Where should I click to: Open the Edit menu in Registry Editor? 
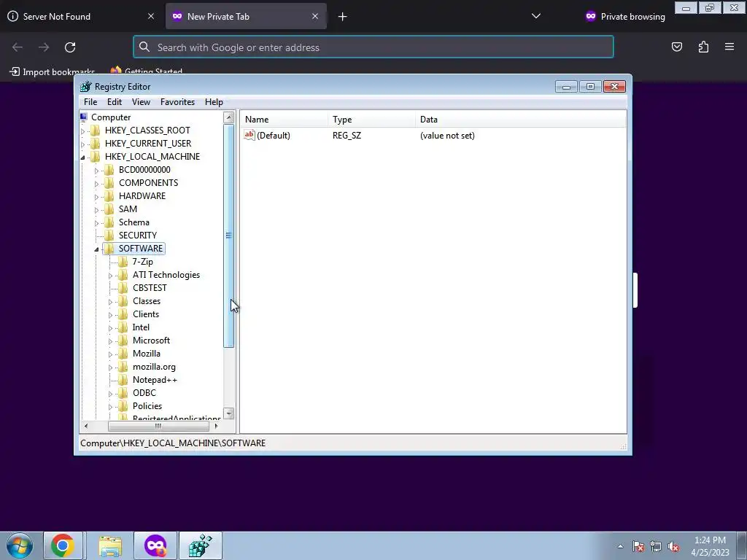coord(115,102)
